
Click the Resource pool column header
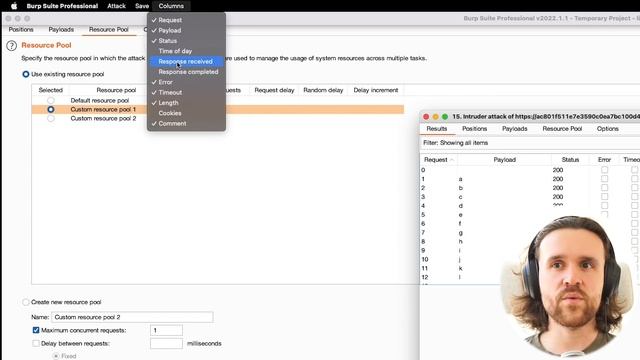[116, 90]
